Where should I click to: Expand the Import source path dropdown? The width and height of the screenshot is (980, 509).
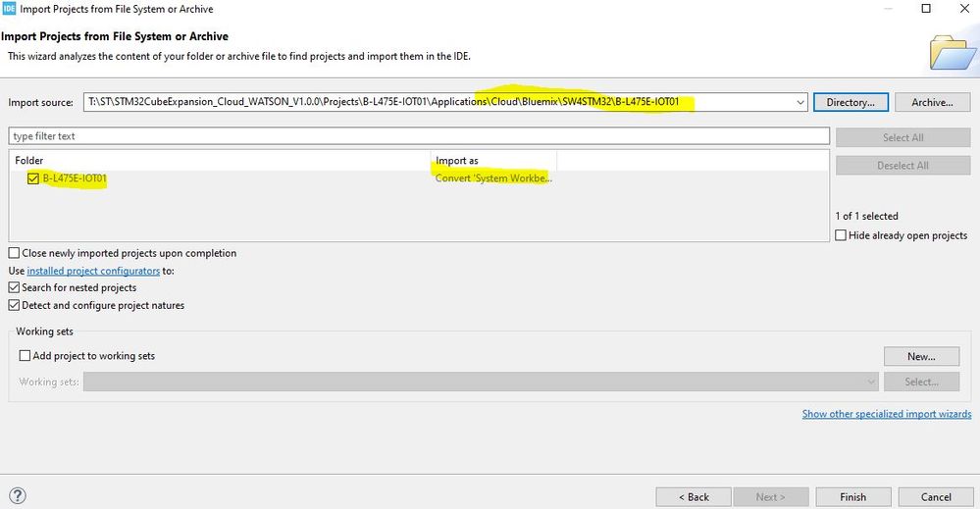coord(800,102)
